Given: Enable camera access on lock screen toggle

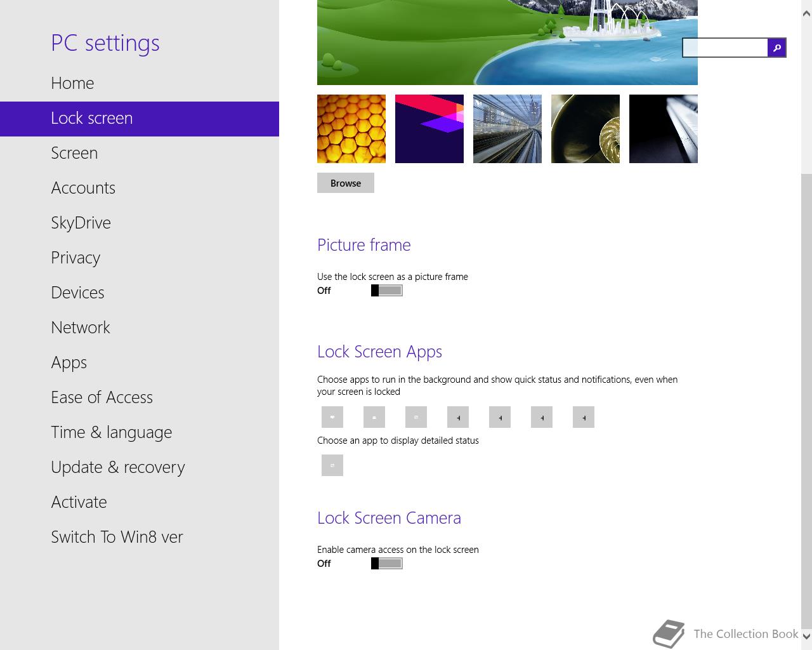Looking at the screenshot, I should click(387, 564).
